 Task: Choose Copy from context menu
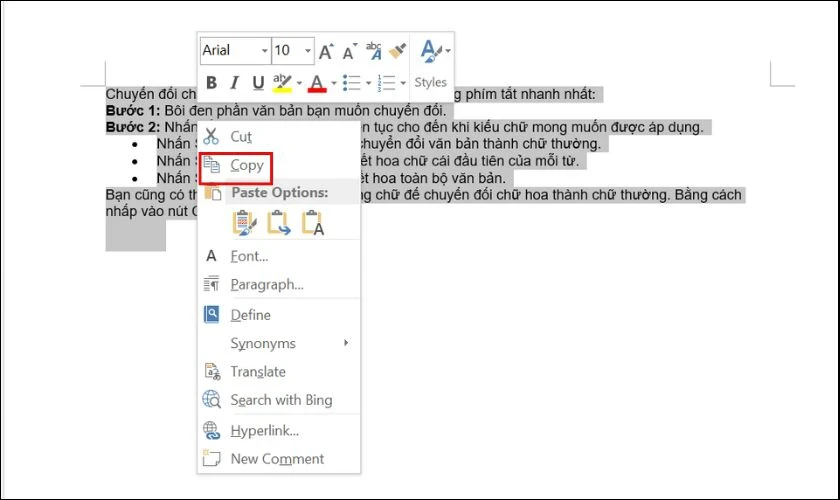(x=279, y=165)
